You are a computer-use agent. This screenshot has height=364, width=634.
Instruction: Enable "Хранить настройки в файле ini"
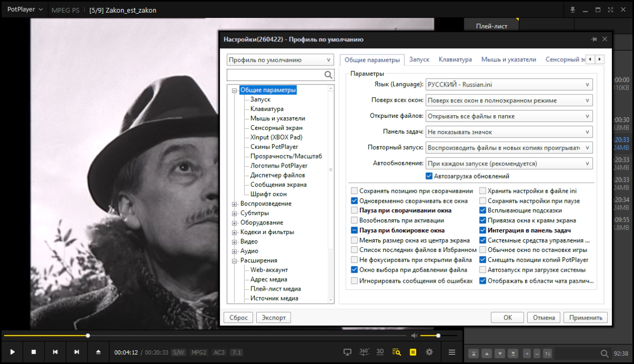pyautogui.click(x=483, y=191)
